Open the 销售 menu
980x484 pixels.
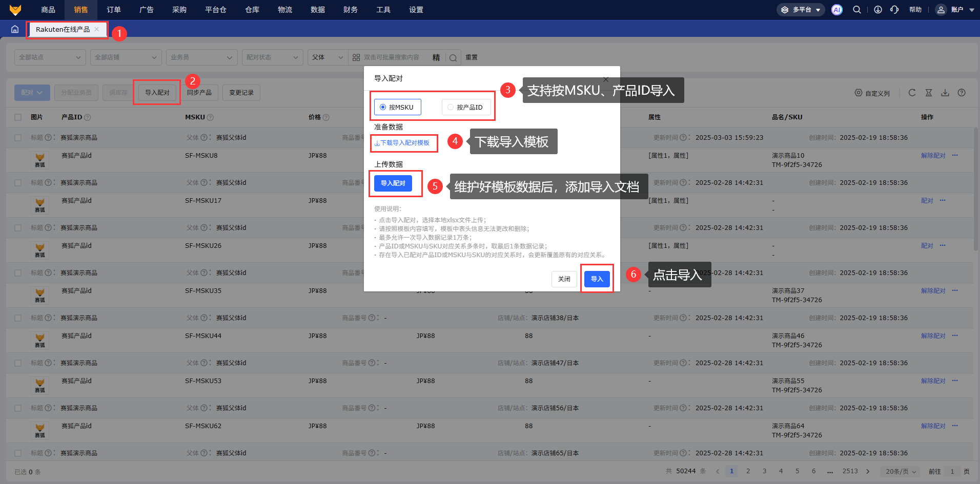(x=81, y=10)
